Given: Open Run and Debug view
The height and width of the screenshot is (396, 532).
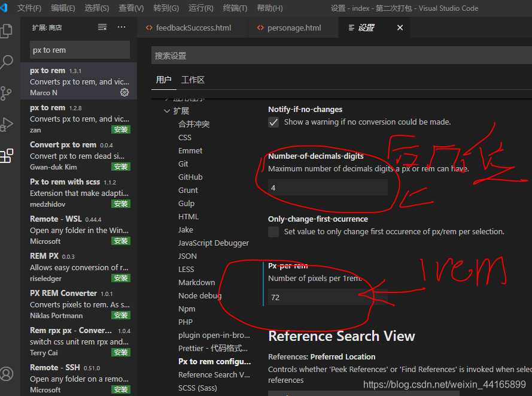Looking at the screenshot, I should 7,124.
